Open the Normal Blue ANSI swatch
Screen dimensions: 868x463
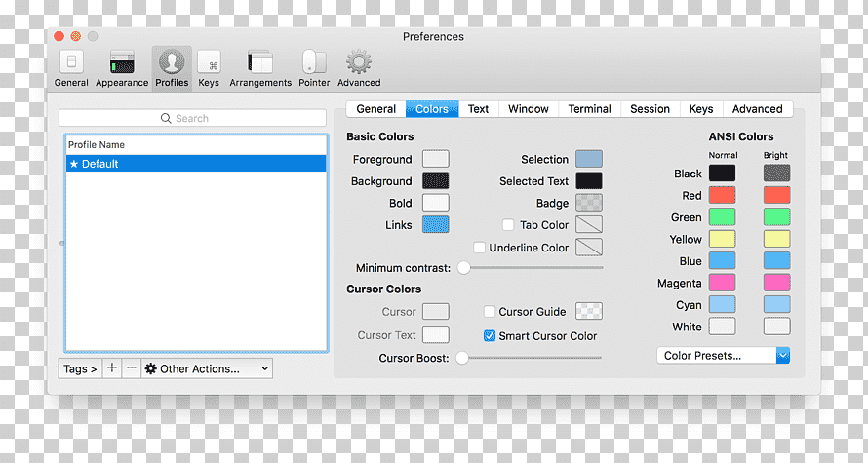pos(723,260)
